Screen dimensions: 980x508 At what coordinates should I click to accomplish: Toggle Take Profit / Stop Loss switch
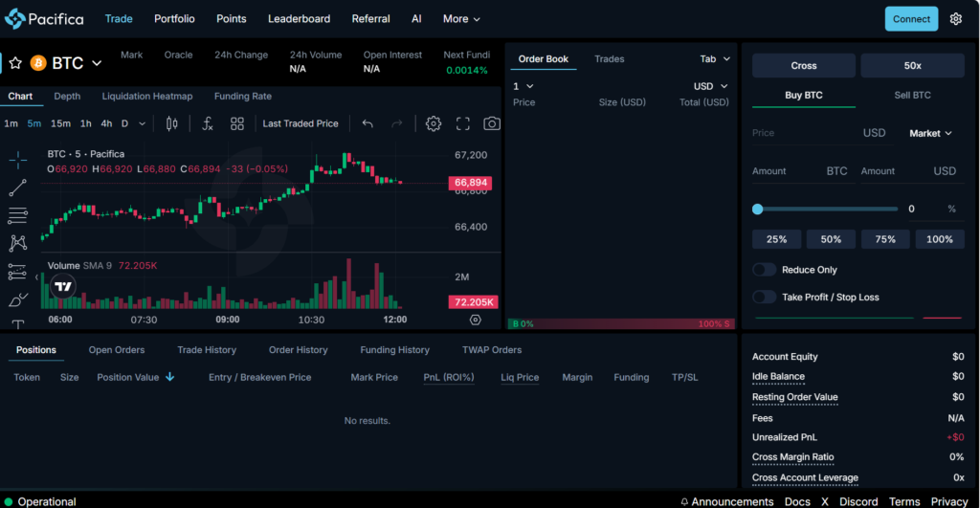(x=765, y=298)
